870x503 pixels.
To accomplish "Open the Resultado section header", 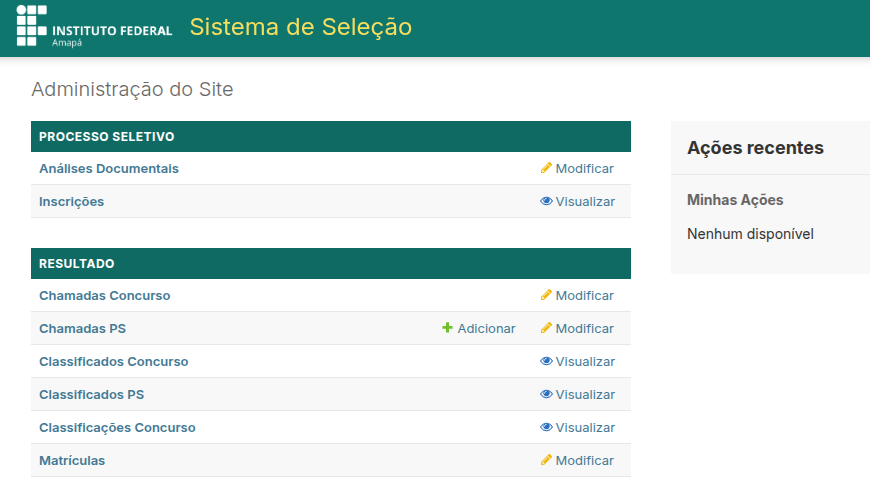I will pos(77,263).
